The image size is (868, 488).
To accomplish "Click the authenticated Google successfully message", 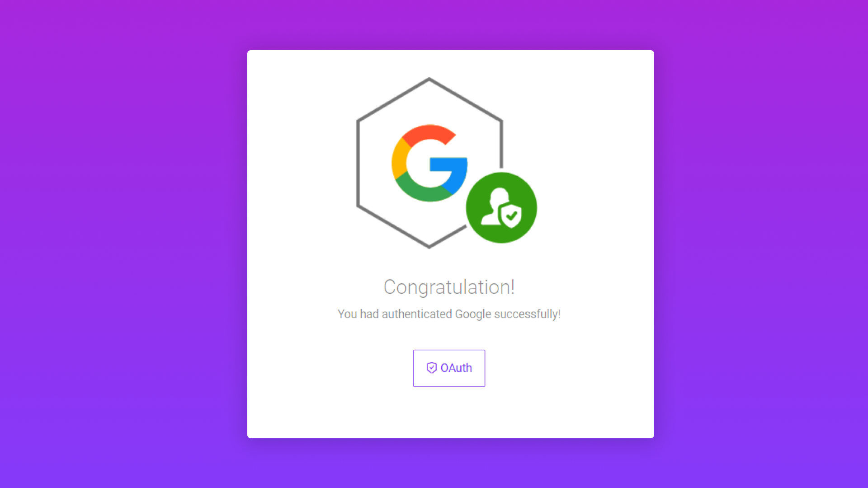I will tap(449, 314).
